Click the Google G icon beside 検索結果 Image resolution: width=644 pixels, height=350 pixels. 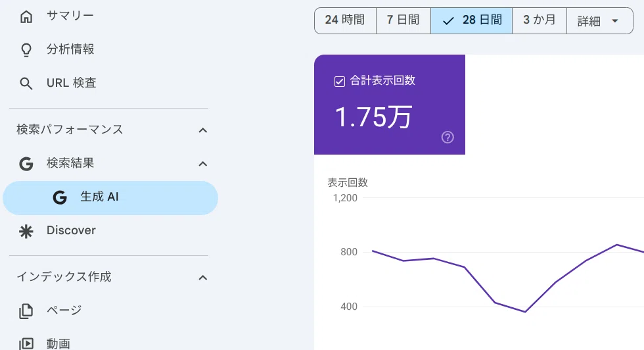click(26, 164)
